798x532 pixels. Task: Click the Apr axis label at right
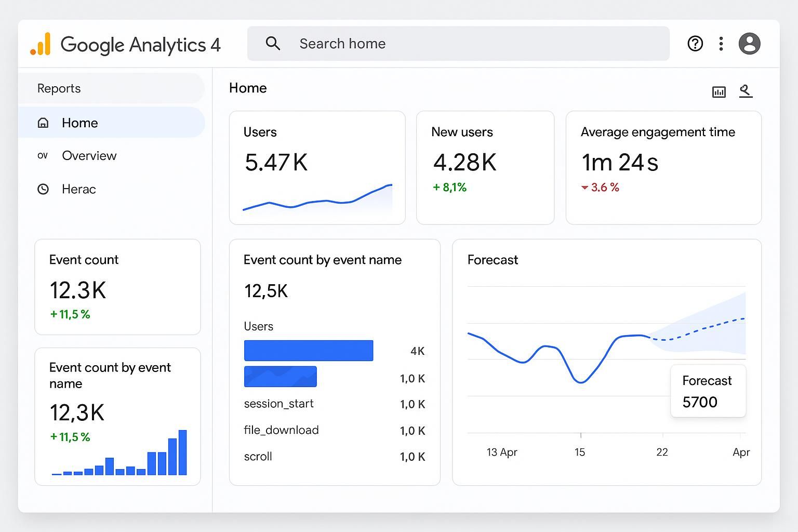pos(741,453)
